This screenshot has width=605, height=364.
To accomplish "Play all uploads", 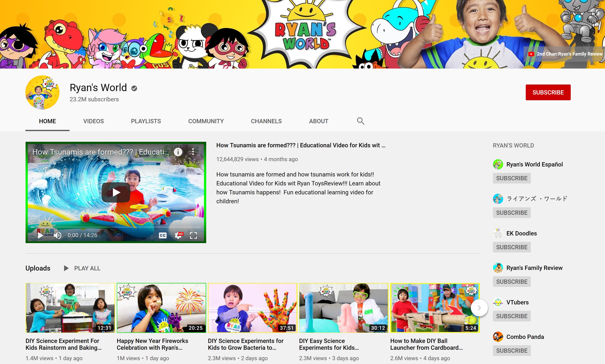I will coord(82,268).
